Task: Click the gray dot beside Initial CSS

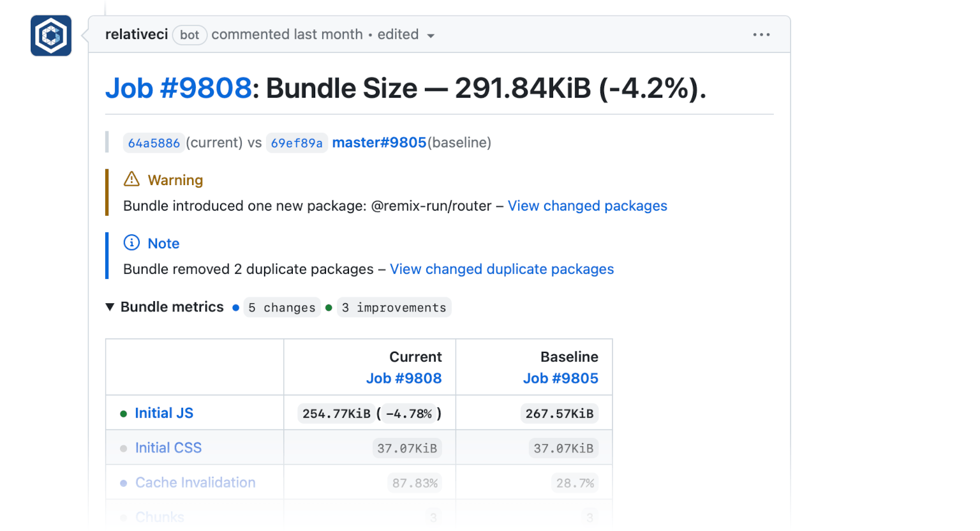Action: point(124,447)
